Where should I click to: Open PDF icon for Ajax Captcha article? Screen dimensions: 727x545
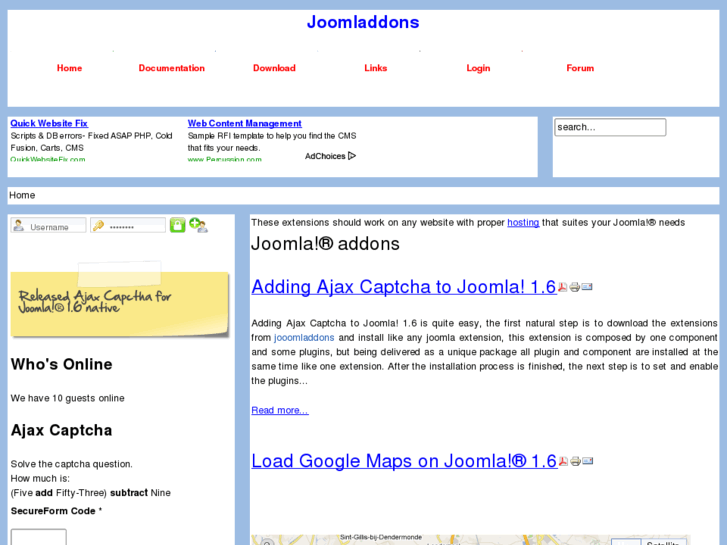[x=562, y=287]
